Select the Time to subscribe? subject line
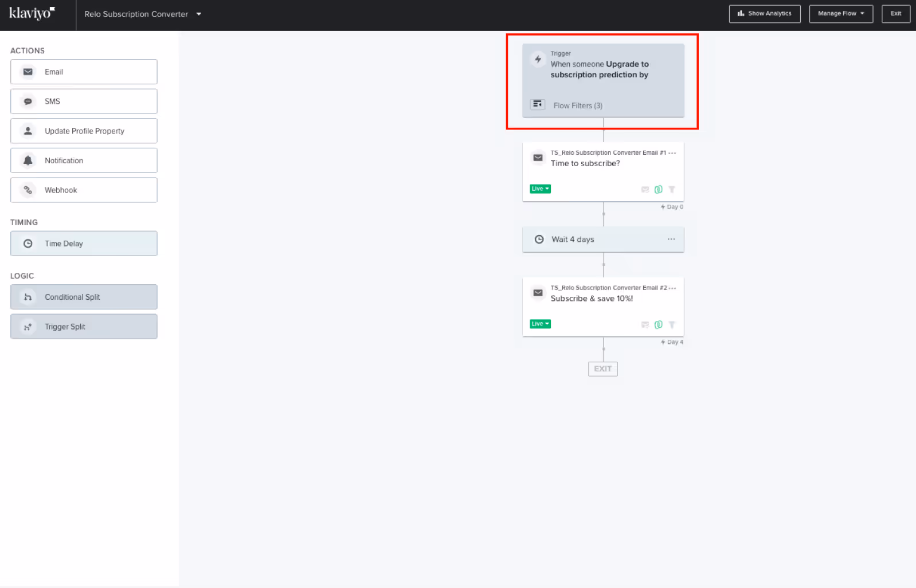This screenshot has height=588, width=916. tap(585, 163)
